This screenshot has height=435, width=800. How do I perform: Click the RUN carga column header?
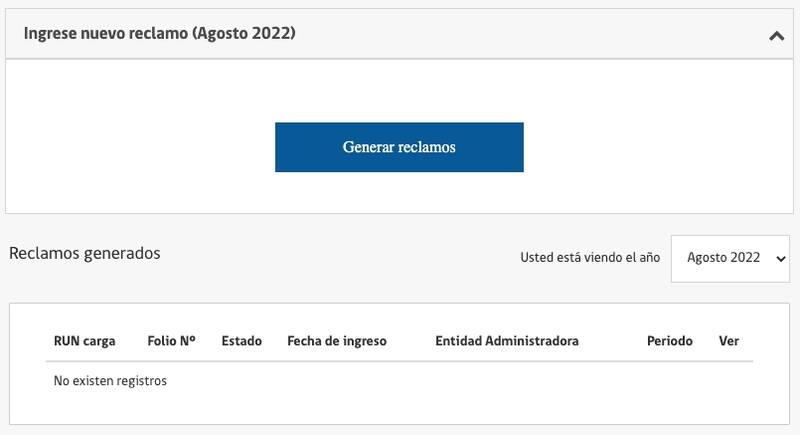[x=84, y=341]
